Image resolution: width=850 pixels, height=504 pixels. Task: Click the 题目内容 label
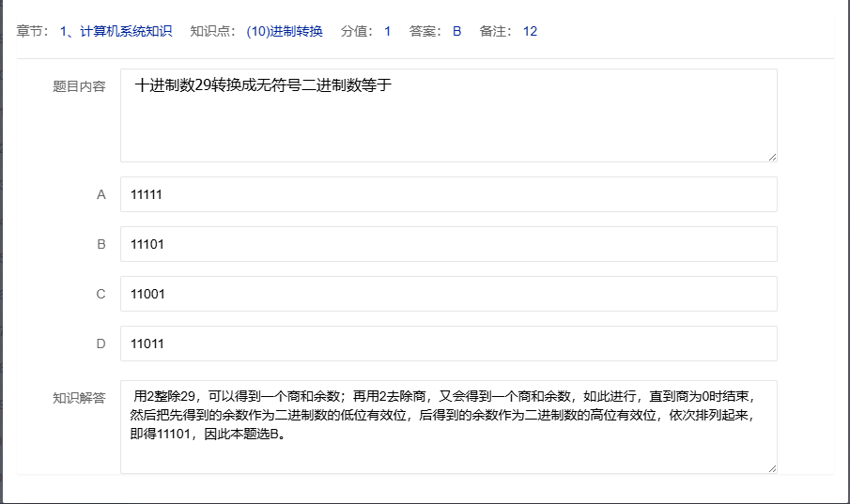79,86
